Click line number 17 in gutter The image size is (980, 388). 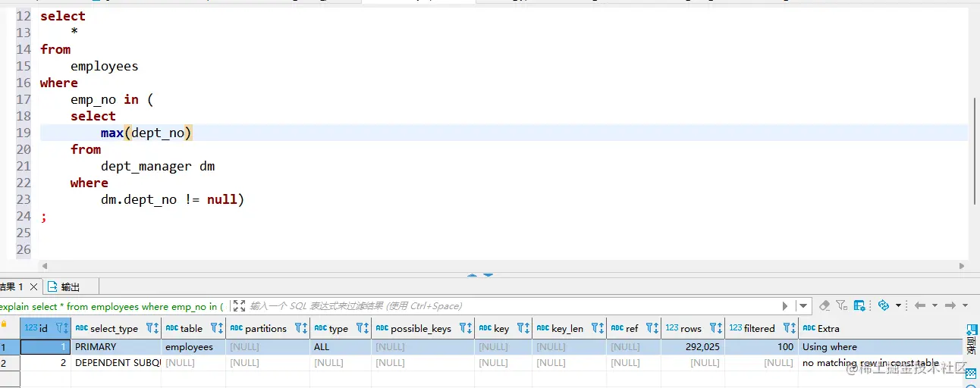pyautogui.click(x=24, y=99)
